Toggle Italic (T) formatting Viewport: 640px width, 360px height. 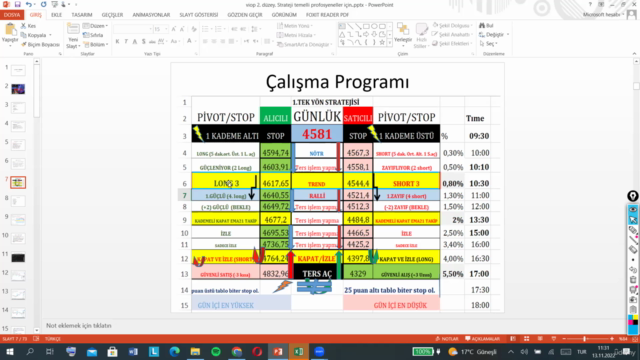[126, 41]
